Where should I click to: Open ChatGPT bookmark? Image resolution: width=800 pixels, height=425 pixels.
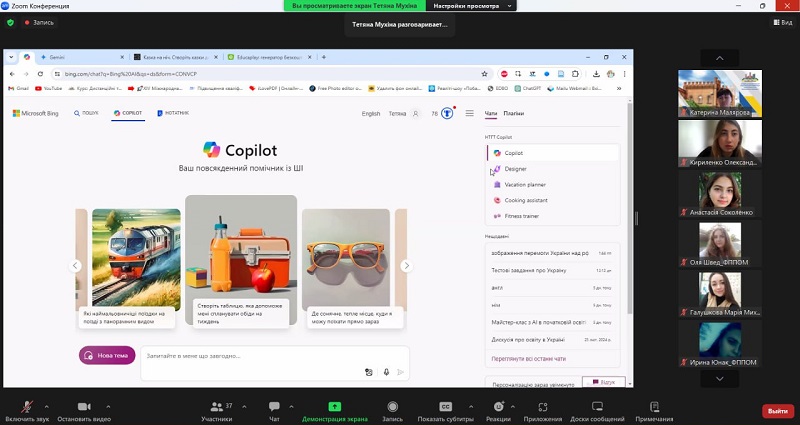[528, 88]
